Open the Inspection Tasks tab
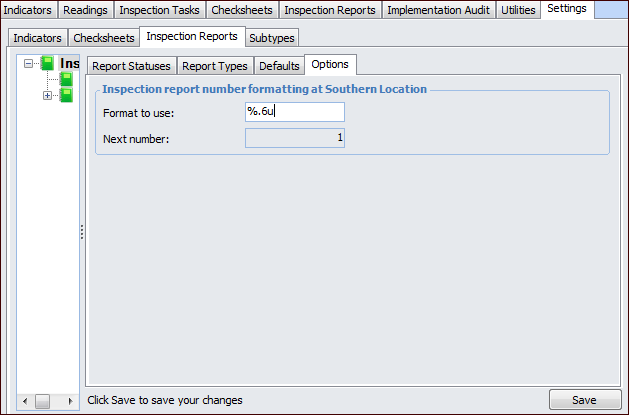The width and height of the screenshot is (629, 415). (159, 10)
